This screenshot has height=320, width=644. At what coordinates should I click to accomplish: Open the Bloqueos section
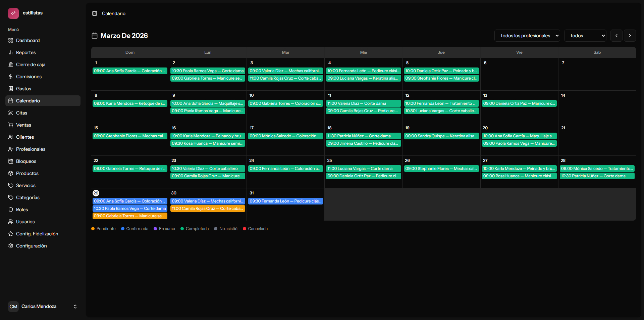coord(26,161)
